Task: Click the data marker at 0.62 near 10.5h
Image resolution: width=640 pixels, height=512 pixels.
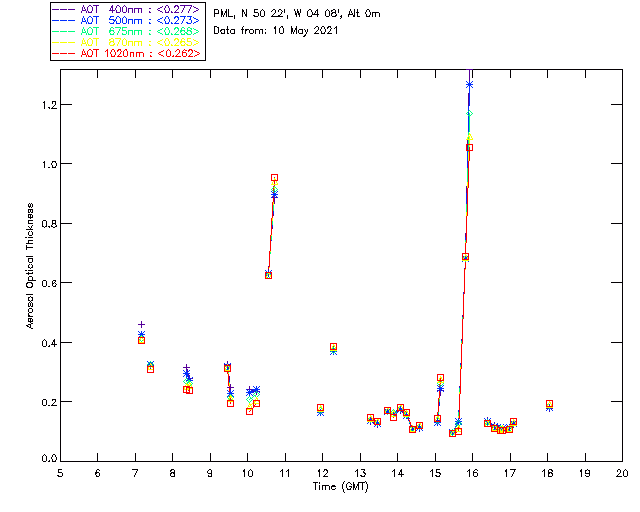Action: (268, 275)
